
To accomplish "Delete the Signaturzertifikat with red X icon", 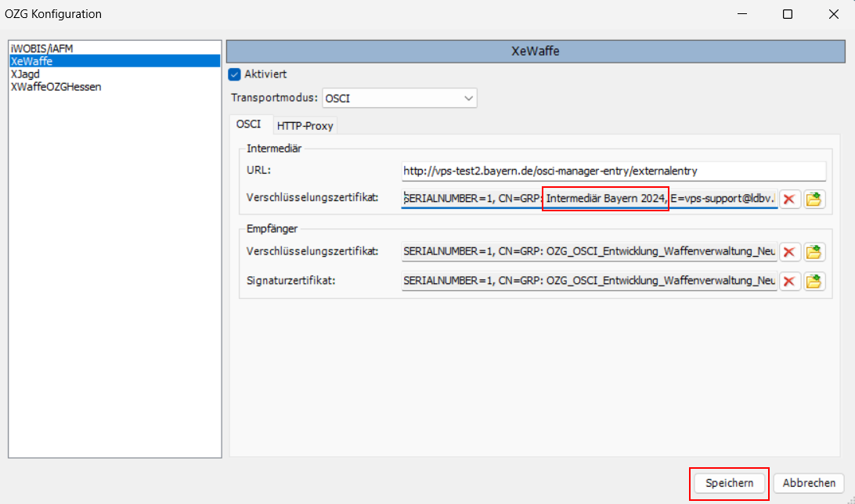I will coord(789,281).
